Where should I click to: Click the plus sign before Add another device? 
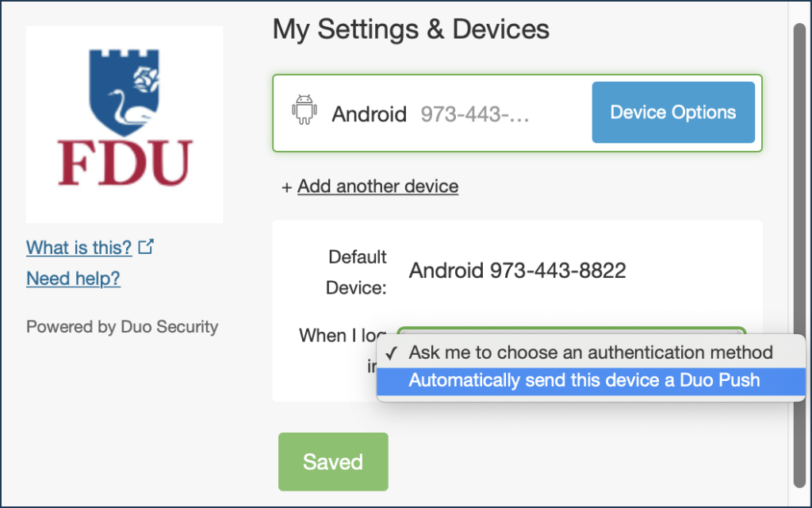(287, 187)
